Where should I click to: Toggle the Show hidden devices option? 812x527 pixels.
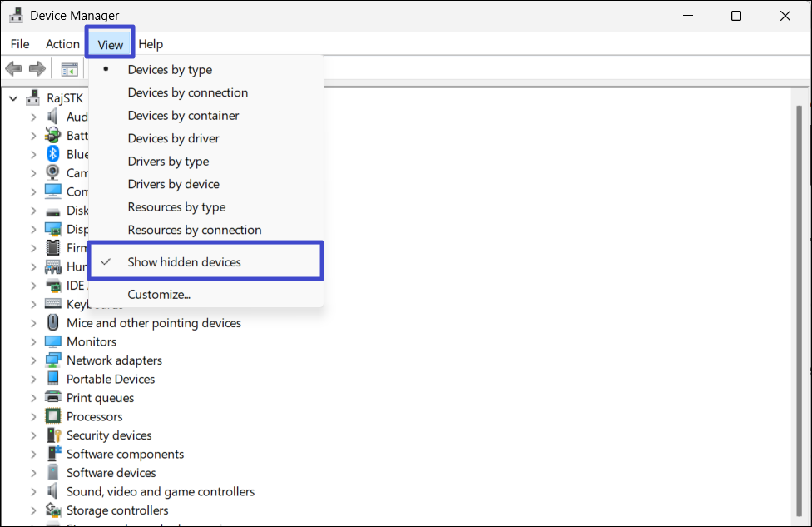coord(184,262)
